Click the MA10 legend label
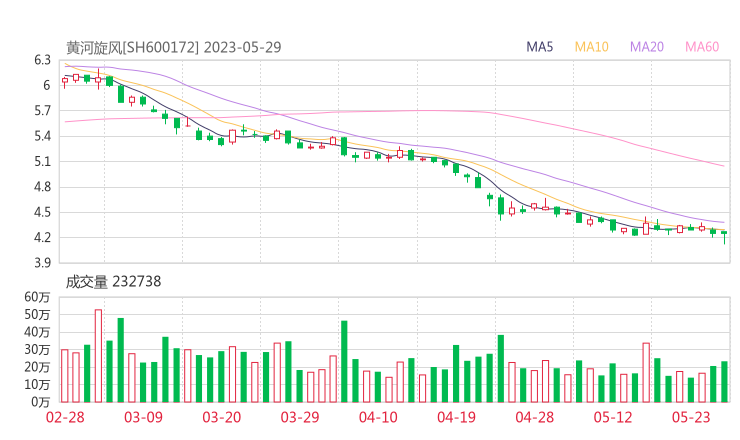740x440 pixels. pos(591,47)
